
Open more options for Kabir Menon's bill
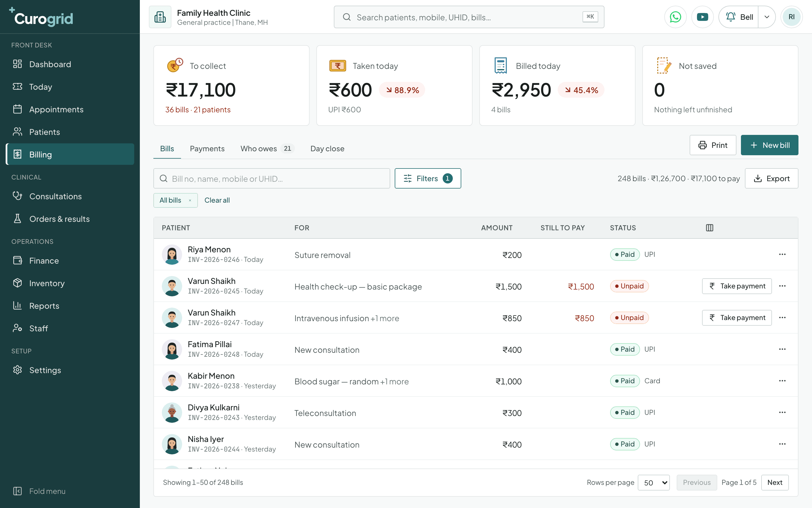[782, 381]
